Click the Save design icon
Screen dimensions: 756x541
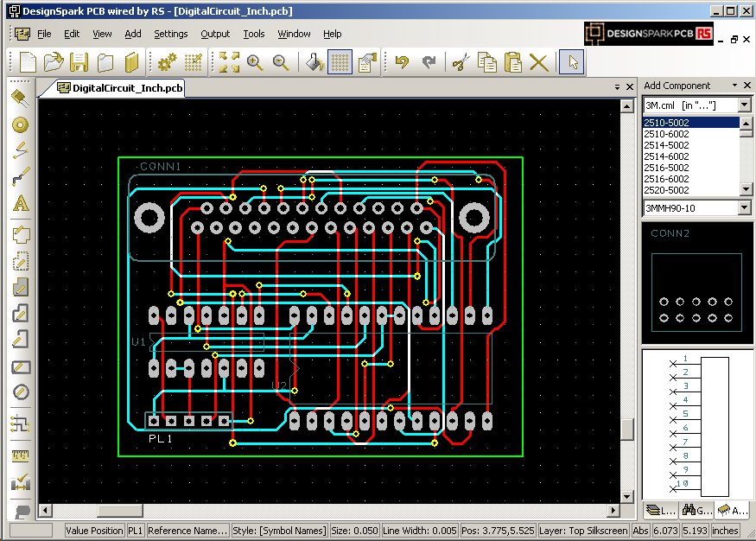[x=79, y=61]
